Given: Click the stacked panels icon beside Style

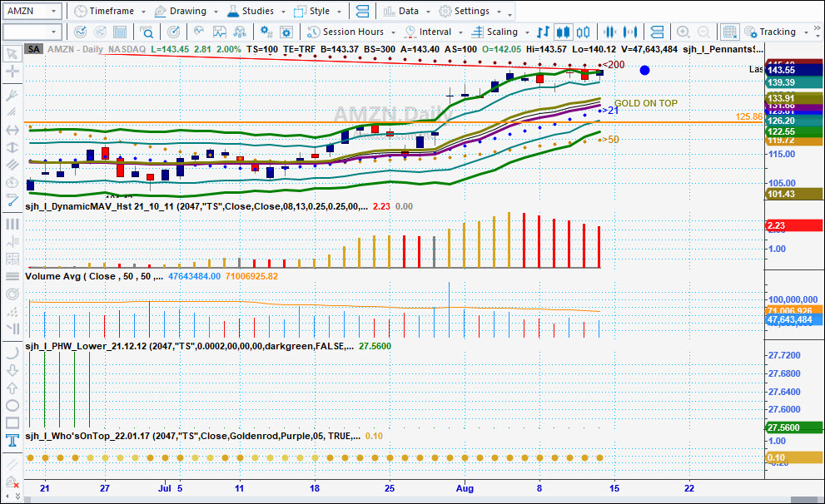Looking at the screenshot, I should (x=362, y=11).
